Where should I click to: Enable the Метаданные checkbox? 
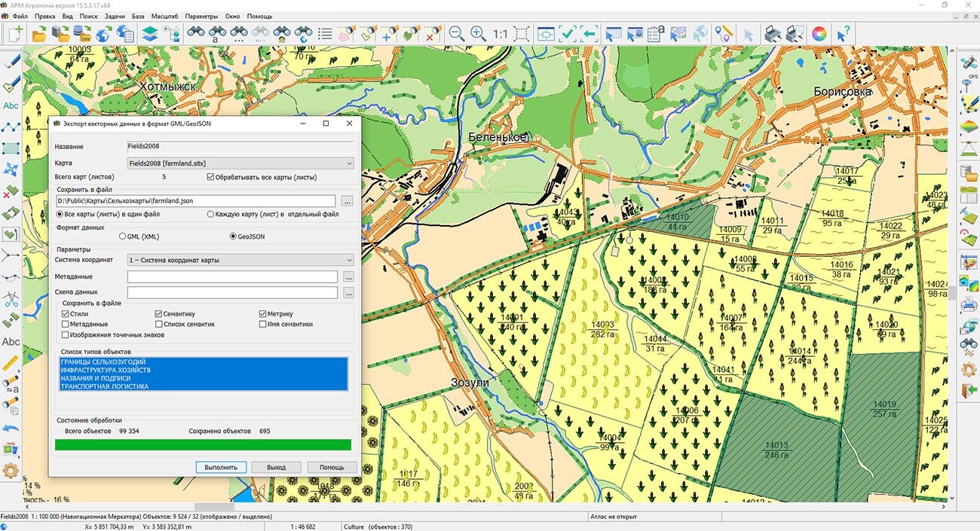click(x=66, y=325)
